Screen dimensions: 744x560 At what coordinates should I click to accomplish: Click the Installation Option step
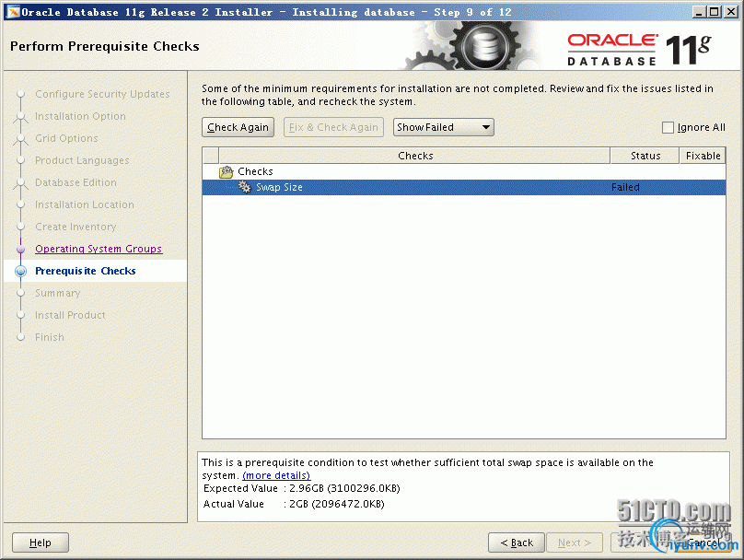(80, 116)
